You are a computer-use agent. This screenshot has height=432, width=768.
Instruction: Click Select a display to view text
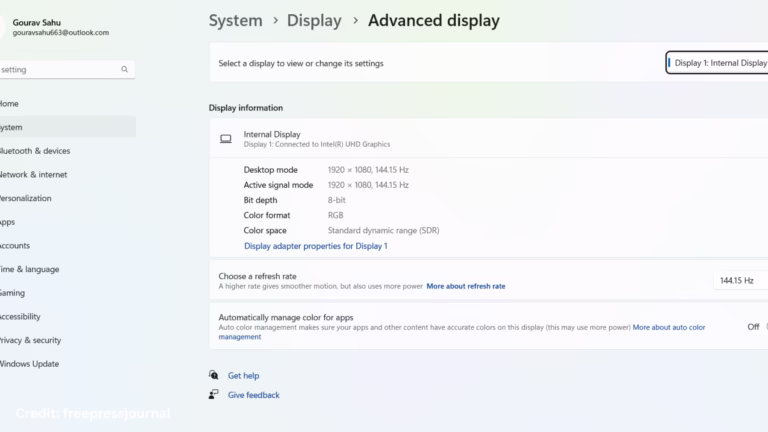point(301,63)
